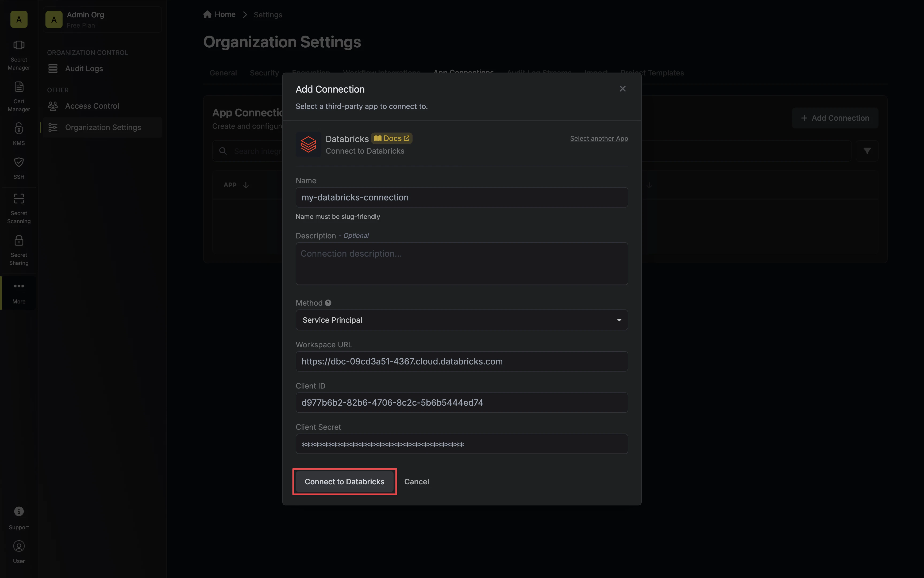
Task: Click the Client Secret field
Action: click(x=462, y=444)
